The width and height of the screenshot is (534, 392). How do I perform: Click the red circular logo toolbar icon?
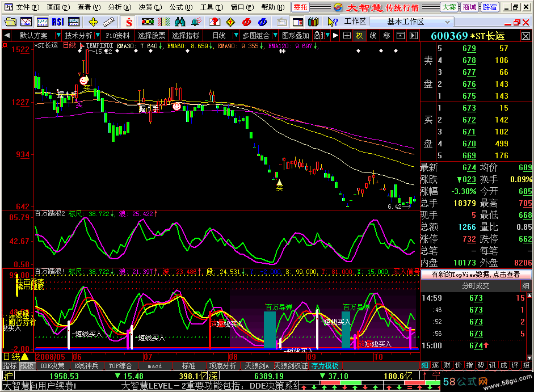[246, 22]
